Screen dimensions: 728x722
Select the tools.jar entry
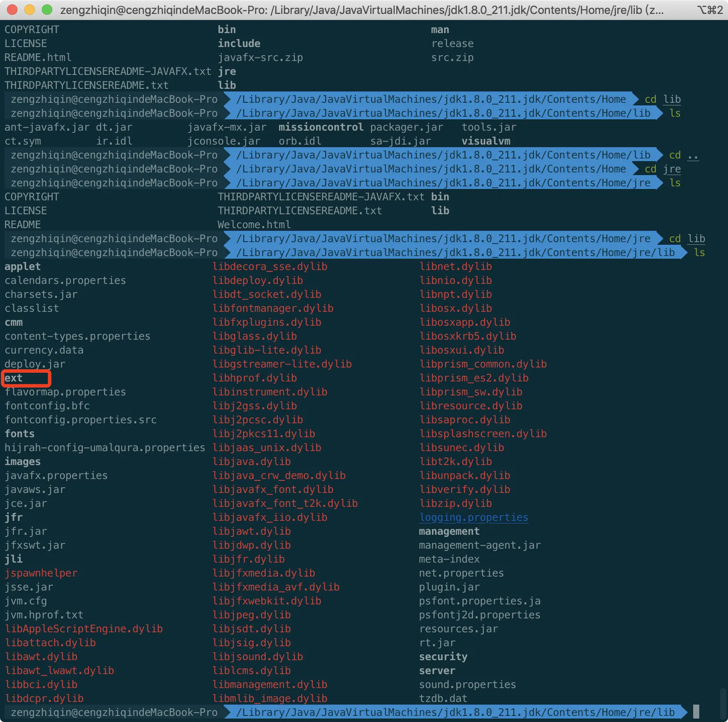489,127
